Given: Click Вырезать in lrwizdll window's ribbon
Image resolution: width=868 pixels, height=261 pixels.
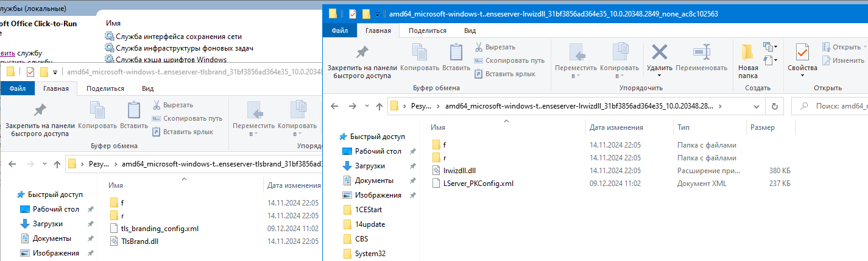Looking at the screenshot, I should pyautogui.click(x=494, y=47).
